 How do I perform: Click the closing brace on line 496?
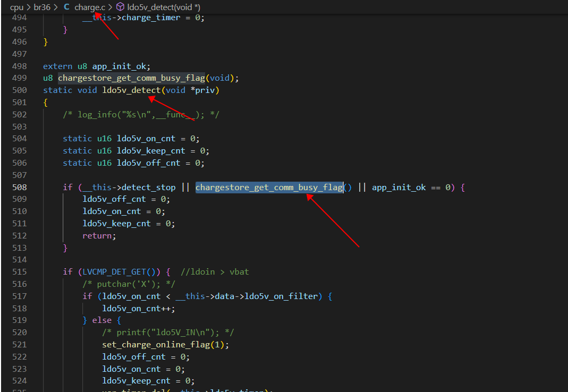45,42
